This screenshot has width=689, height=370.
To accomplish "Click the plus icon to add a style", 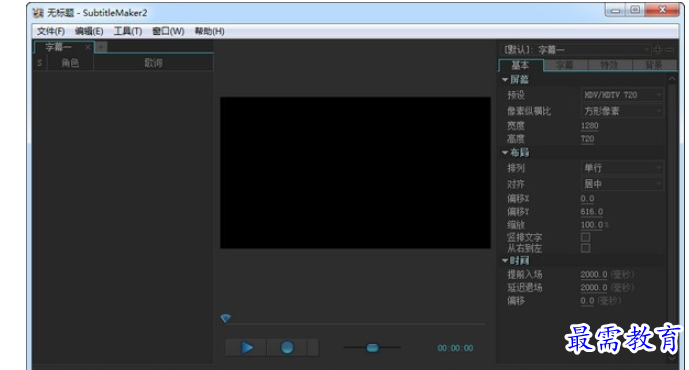I will point(658,50).
